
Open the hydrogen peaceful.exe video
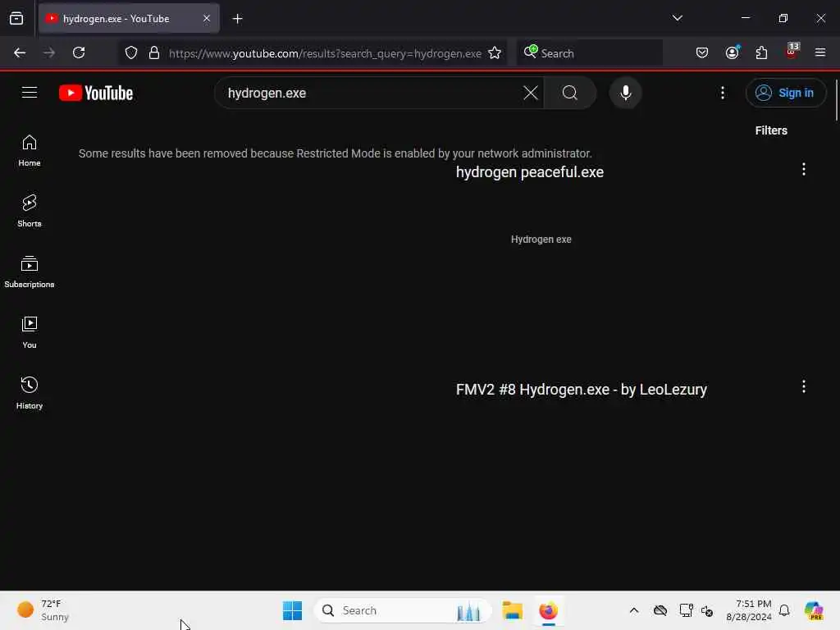tap(529, 172)
